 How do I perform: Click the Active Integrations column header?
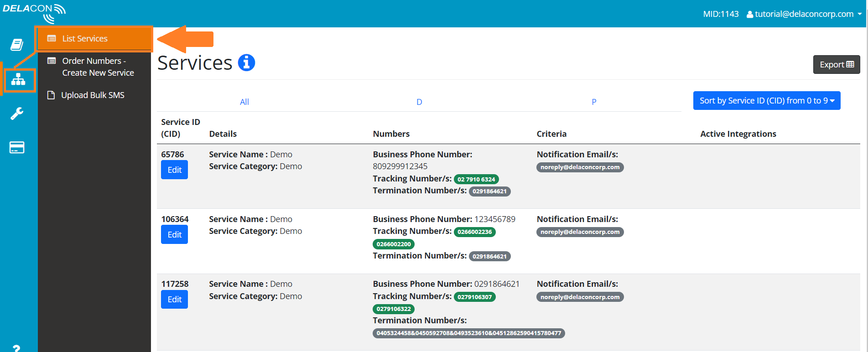coord(738,134)
